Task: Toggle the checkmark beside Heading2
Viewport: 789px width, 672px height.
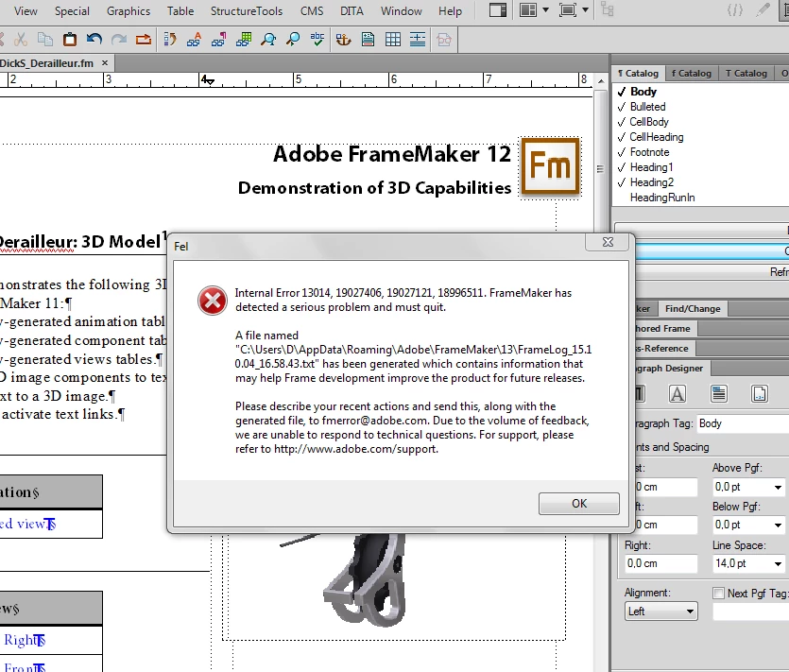Action: [x=622, y=182]
